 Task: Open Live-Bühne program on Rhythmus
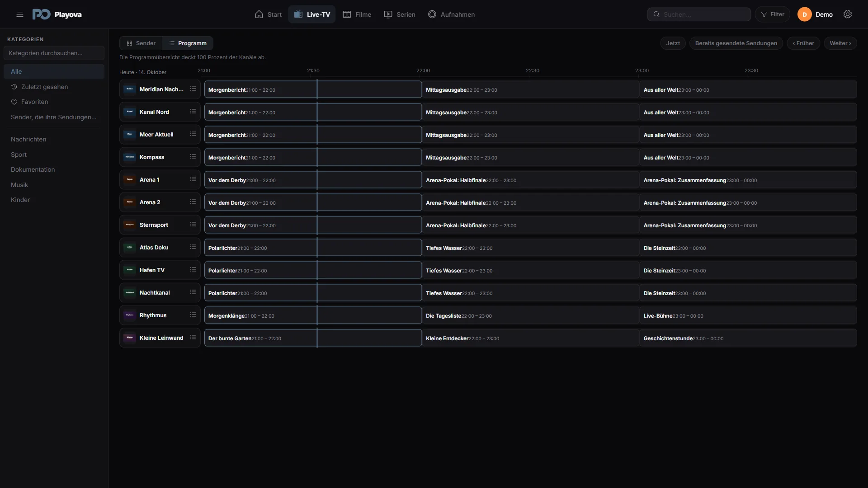click(x=748, y=315)
